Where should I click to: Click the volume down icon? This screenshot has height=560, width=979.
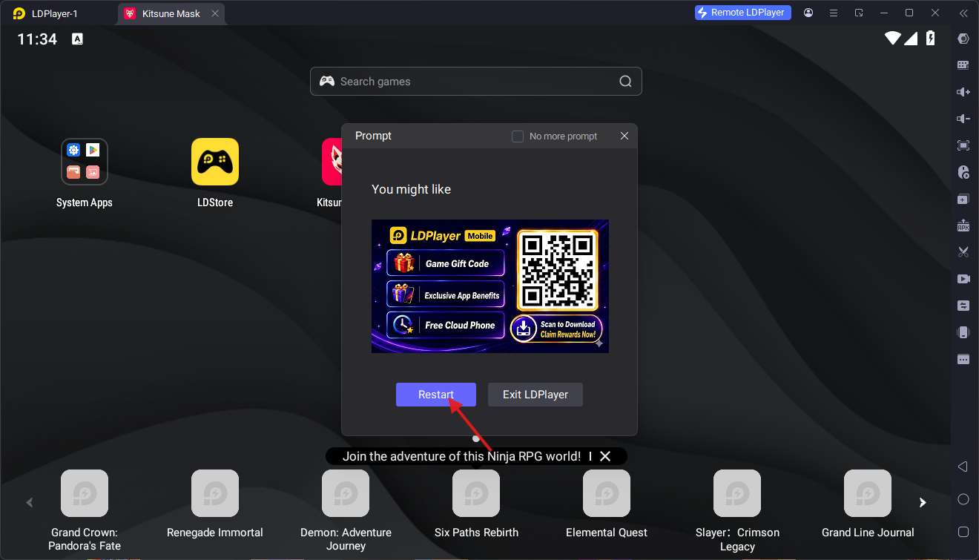coord(963,119)
